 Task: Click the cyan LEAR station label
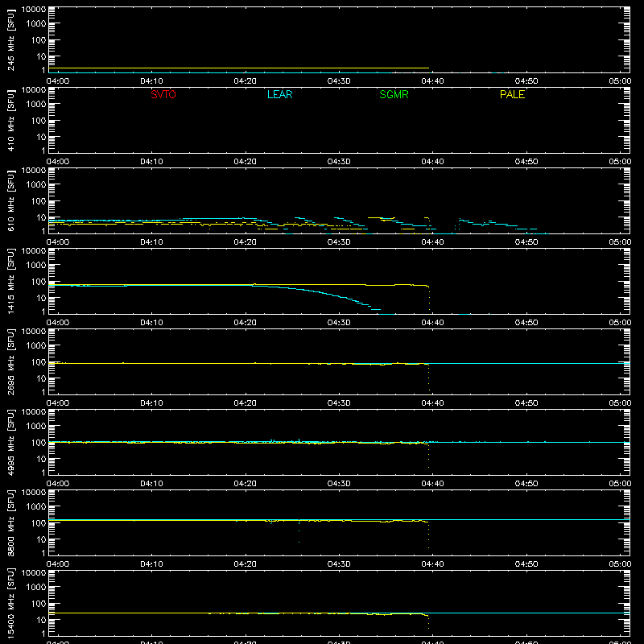click(x=279, y=94)
